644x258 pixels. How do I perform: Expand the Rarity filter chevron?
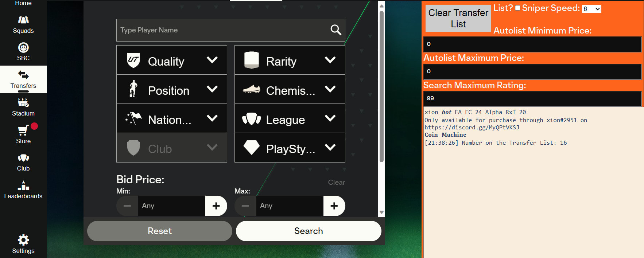pos(330,60)
